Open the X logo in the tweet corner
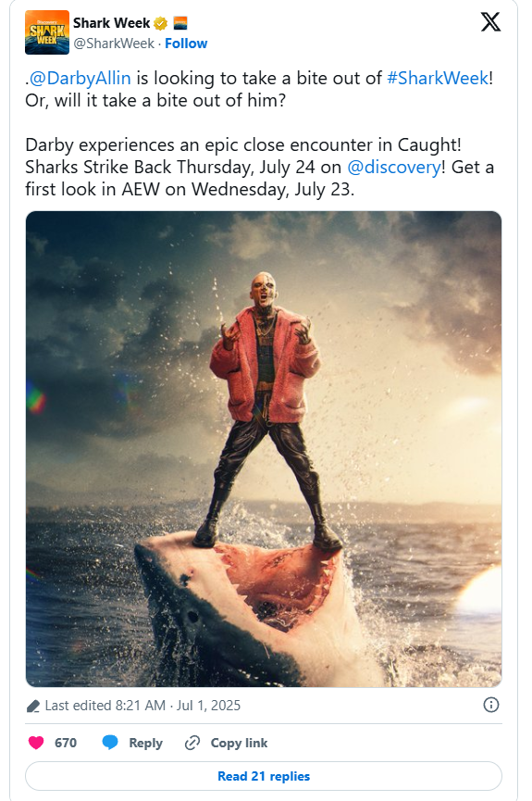The image size is (532, 801). pos(490,22)
